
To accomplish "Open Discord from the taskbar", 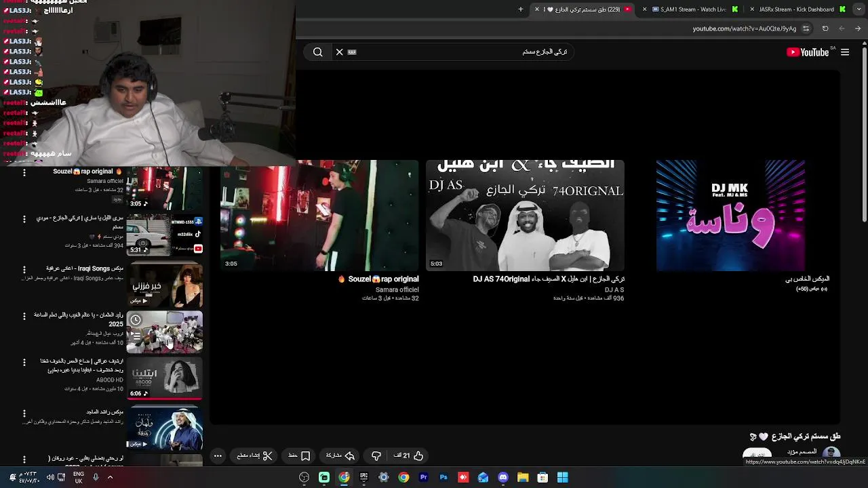I will [502, 477].
